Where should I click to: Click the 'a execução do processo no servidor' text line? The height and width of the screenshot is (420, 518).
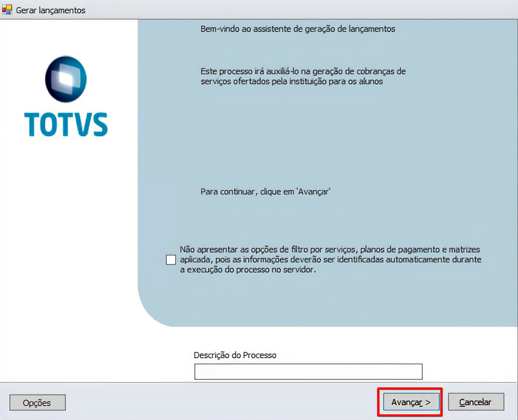pyautogui.click(x=248, y=270)
